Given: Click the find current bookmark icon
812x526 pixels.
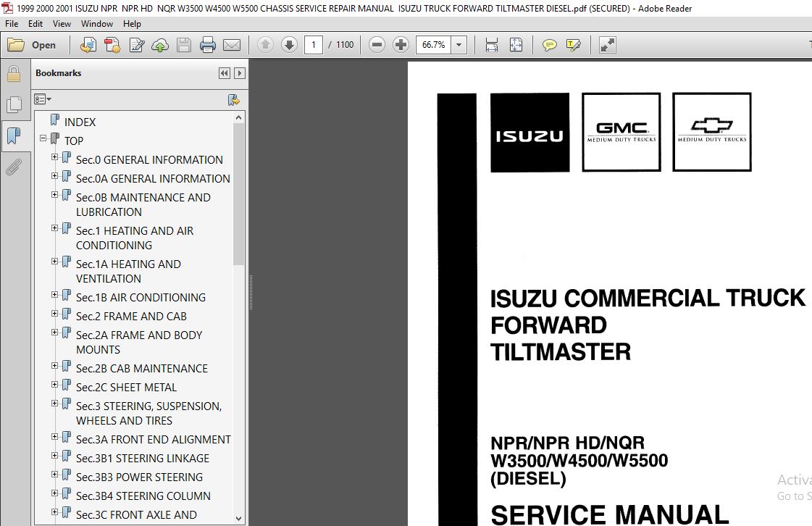Looking at the screenshot, I should click(x=233, y=99).
